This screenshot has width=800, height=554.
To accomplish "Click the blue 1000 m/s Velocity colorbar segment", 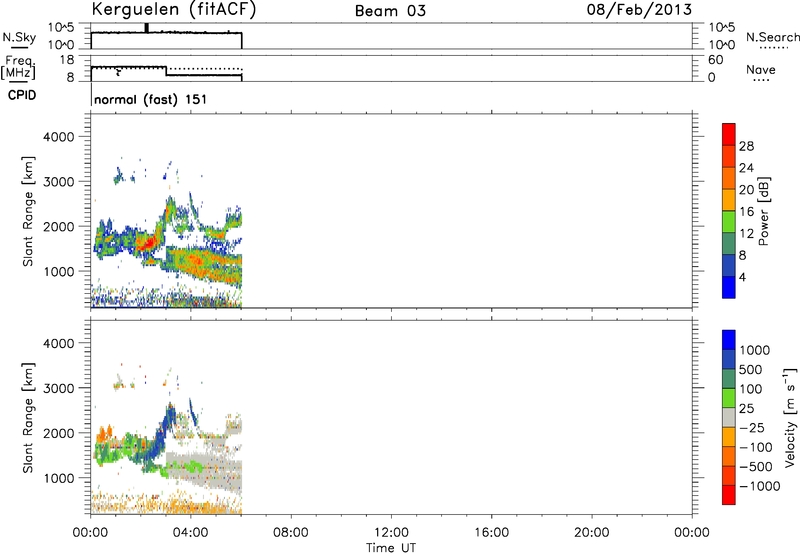I will pos(729,340).
